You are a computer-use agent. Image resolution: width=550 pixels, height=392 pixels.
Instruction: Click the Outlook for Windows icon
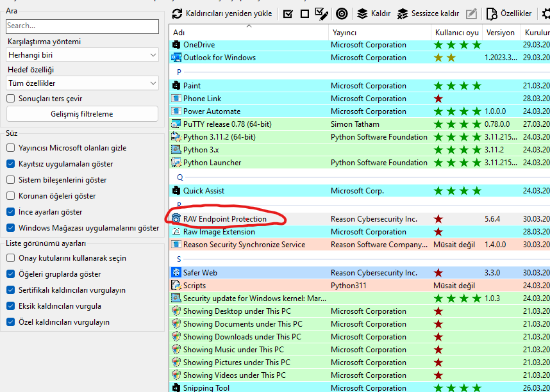pyautogui.click(x=176, y=58)
